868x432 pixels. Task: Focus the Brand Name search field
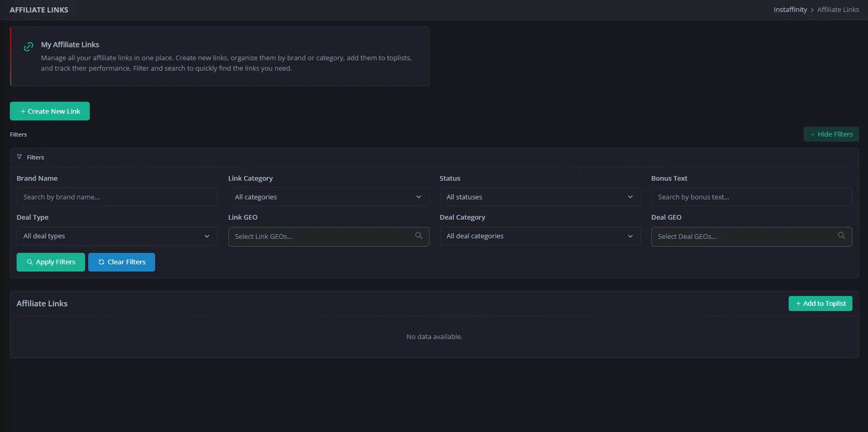(x=117, y=197)
